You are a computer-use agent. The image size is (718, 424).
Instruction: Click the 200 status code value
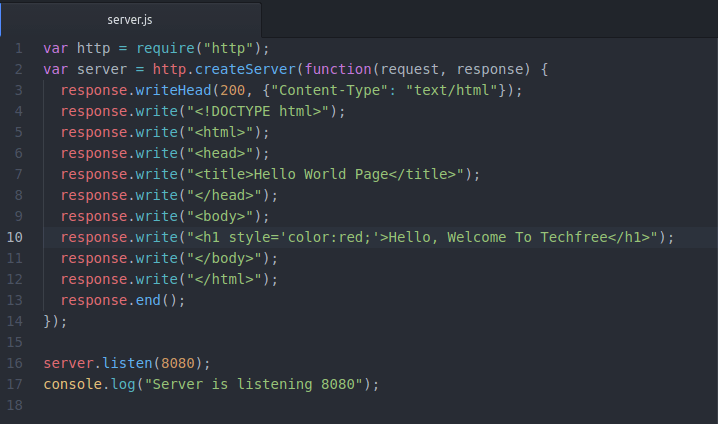point(233,90)
